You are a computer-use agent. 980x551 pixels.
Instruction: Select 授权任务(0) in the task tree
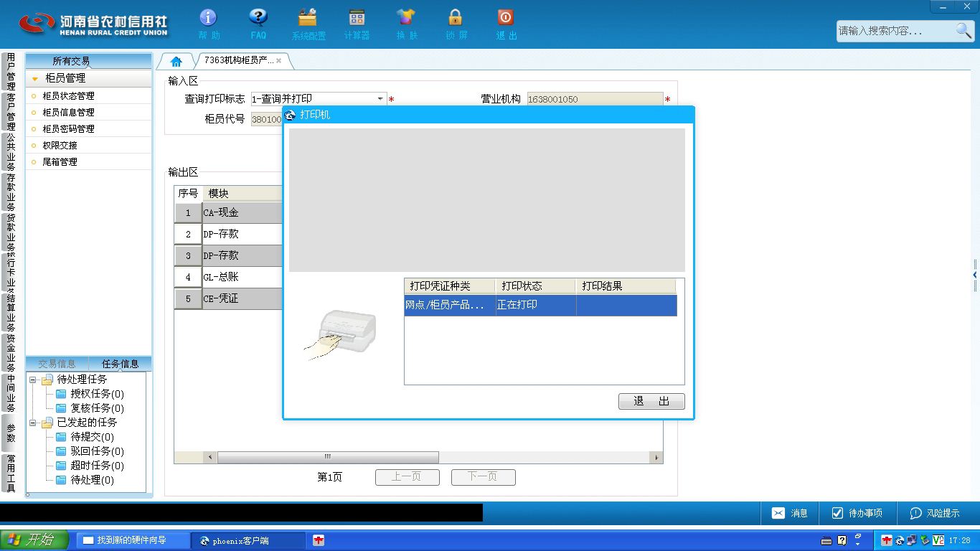97,394
